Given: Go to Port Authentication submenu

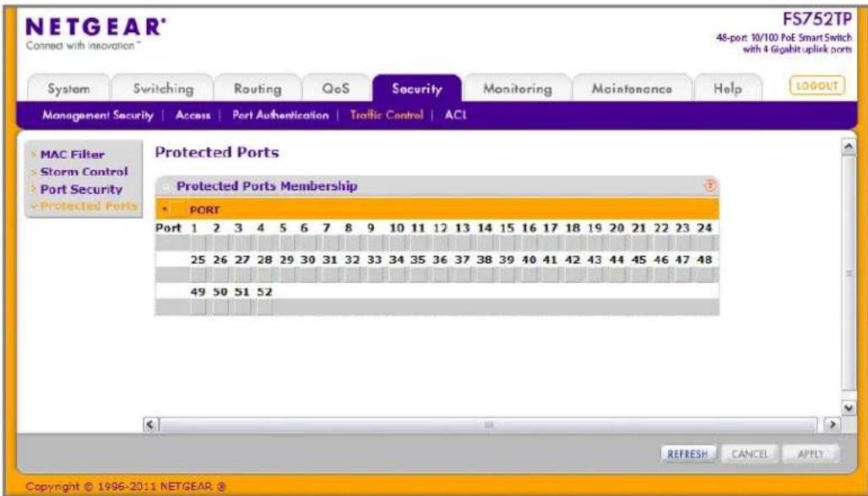Looking at the screenshot, I should pyautogui.click(x=280, y=115).
